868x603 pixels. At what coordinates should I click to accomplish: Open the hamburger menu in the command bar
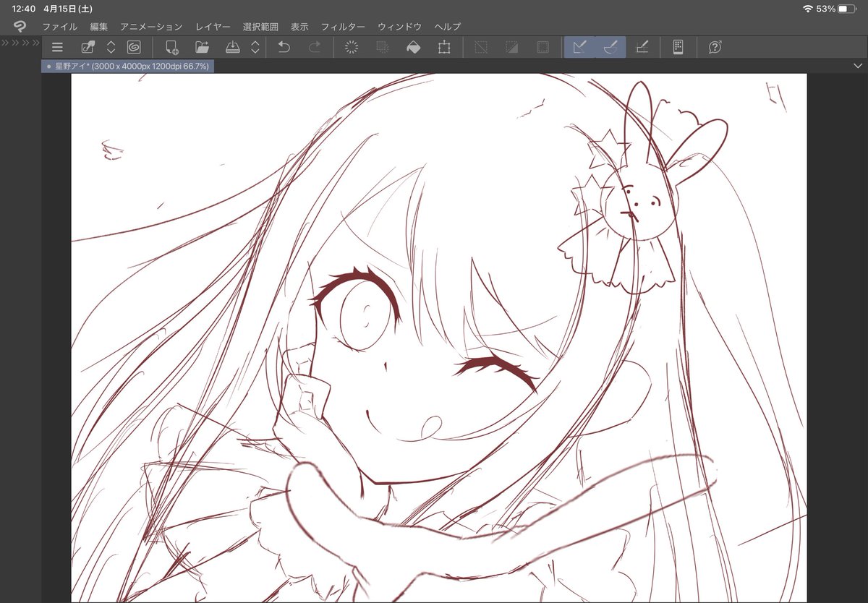pyautogui.click(x=57, y=48)
